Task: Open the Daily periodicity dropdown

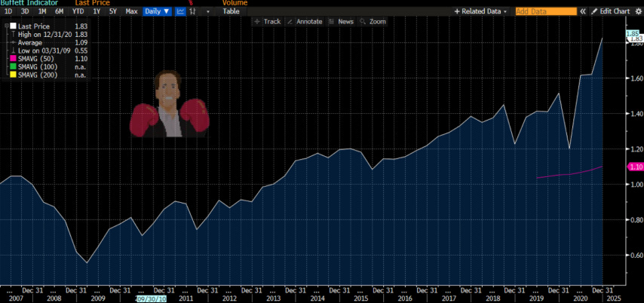Action: (x=157, y=11)
